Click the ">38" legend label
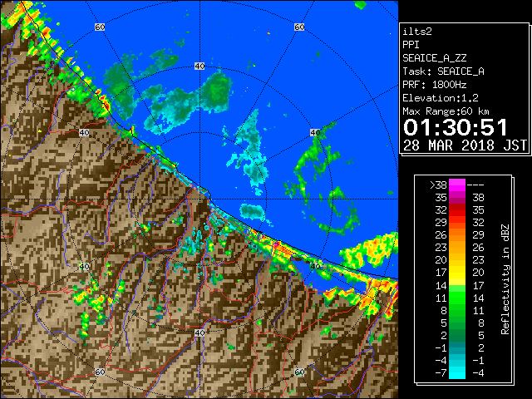The height and width of the screenshot is (399, 532). (x=438, y=185)
